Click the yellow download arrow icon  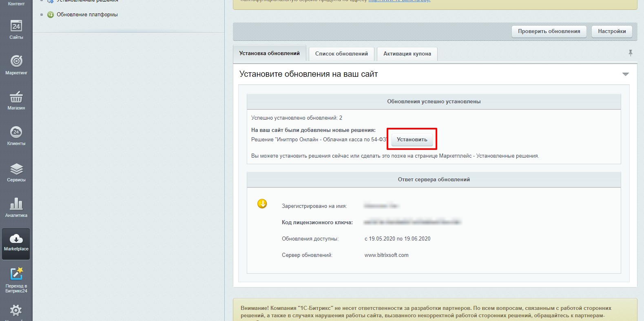pyautogui.click(x=262, y=203)
